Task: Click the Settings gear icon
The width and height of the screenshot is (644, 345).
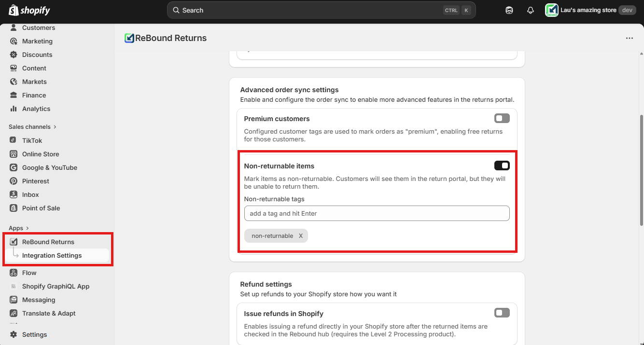Action: (x=14, y=334)
